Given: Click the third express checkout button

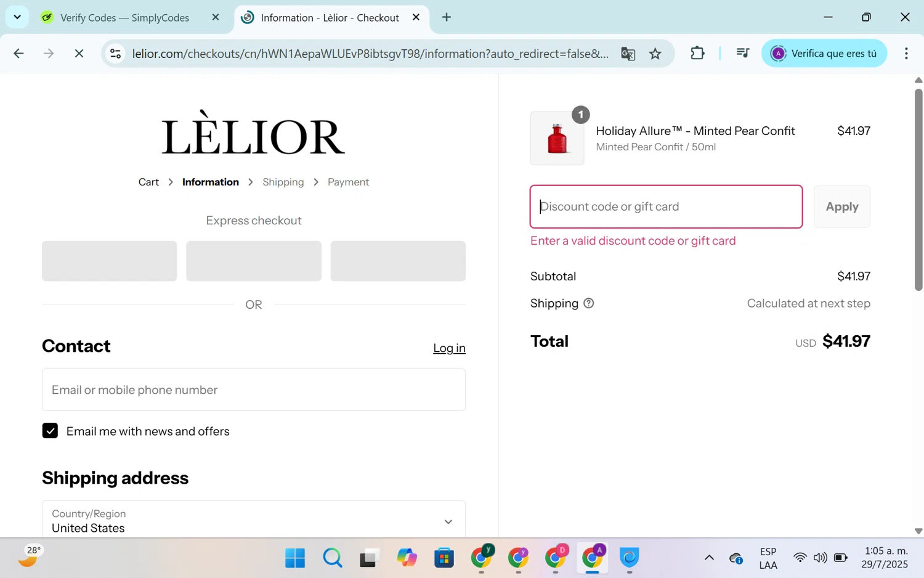Looking at the screenshot, I should point(398,261).
